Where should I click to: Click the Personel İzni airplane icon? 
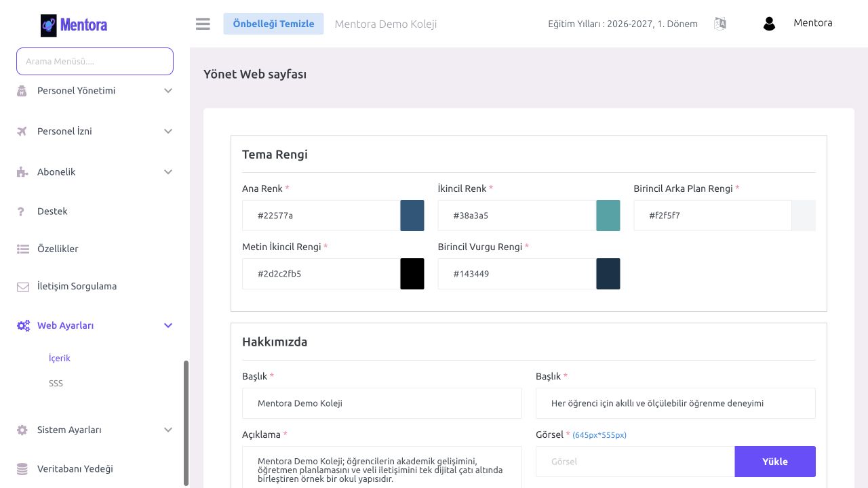point(22,131)
